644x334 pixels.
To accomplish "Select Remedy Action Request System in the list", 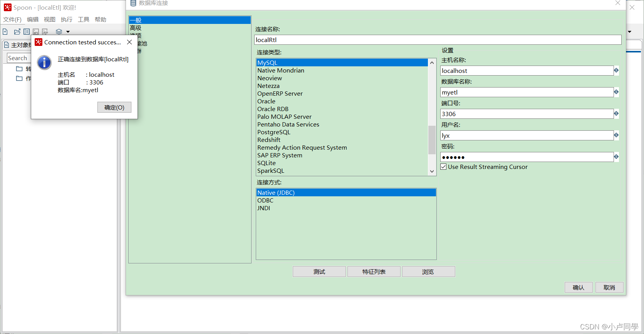I will tap(342, 147).
